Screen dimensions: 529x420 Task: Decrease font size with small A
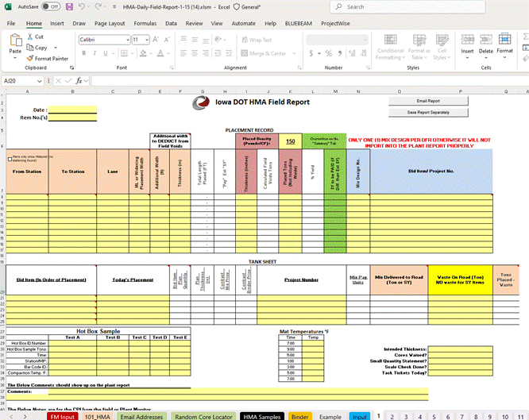click(x=167, y=40)
